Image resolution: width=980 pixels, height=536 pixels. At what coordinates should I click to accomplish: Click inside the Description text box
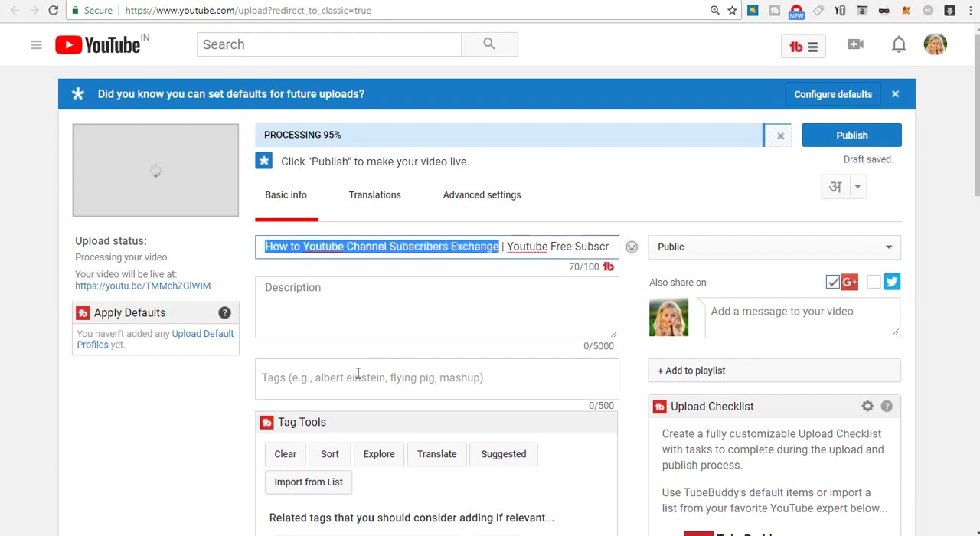coord(436,307)
